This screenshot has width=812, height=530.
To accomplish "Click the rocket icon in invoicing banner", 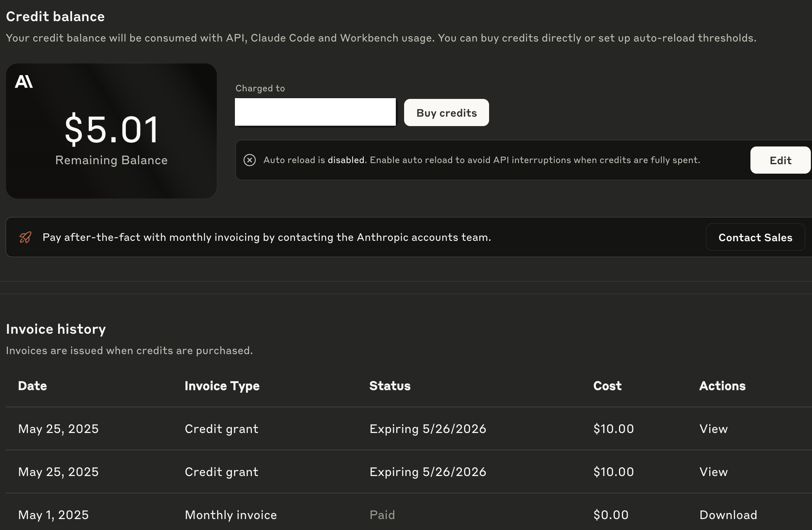I will pyautogui.click(x=26, y=237).
